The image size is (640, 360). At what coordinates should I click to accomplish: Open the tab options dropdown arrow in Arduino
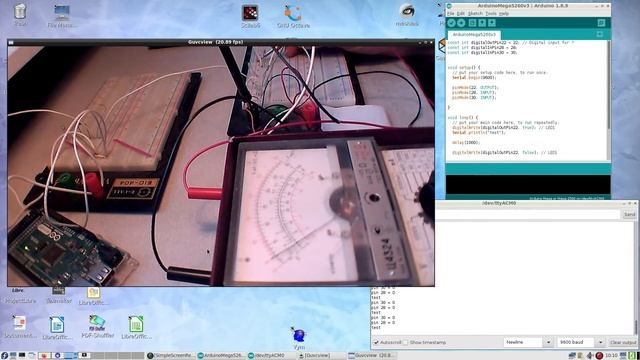(600, 34)
